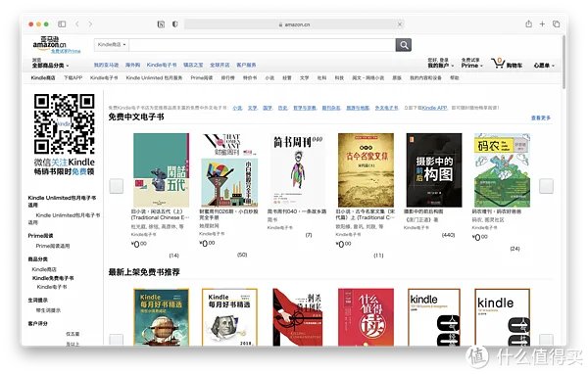Click the Safari sidebar toggle icon
Viewport: 588px width, 374px height.
pos(62,23)
